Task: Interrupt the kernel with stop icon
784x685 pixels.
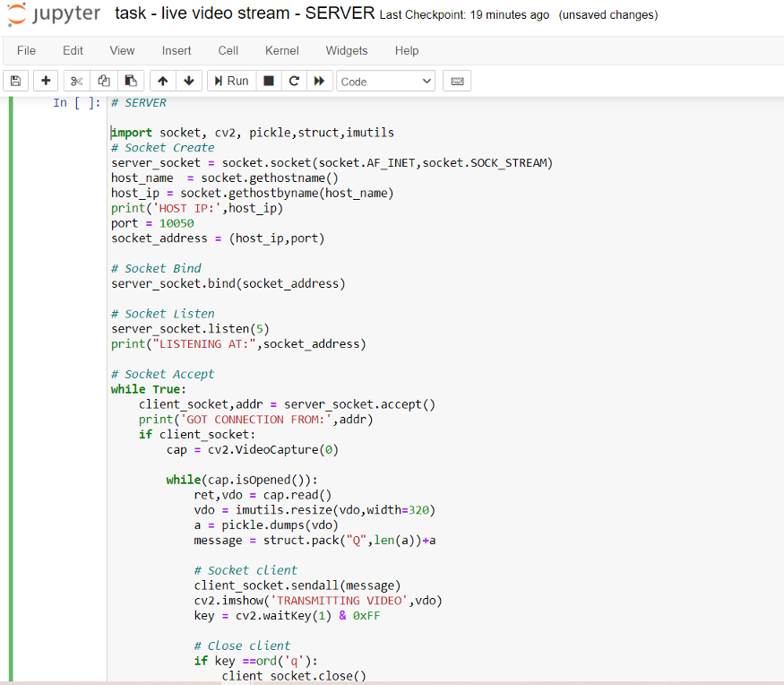Action: coord(267,80)
